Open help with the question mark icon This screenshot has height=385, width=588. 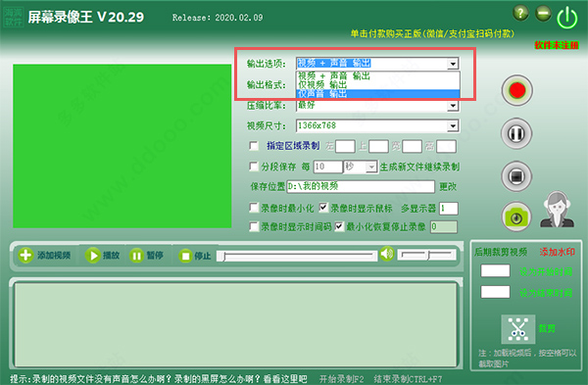(520, 13)
